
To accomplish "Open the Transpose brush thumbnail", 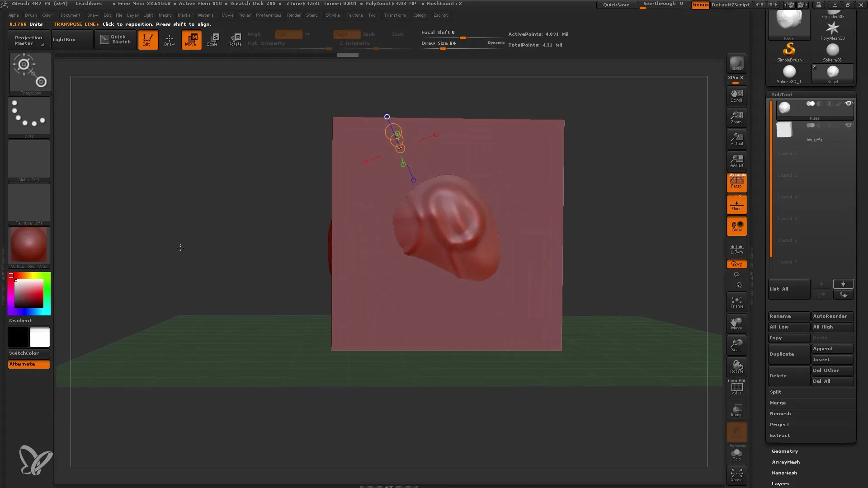I will (x=31, y=74).
